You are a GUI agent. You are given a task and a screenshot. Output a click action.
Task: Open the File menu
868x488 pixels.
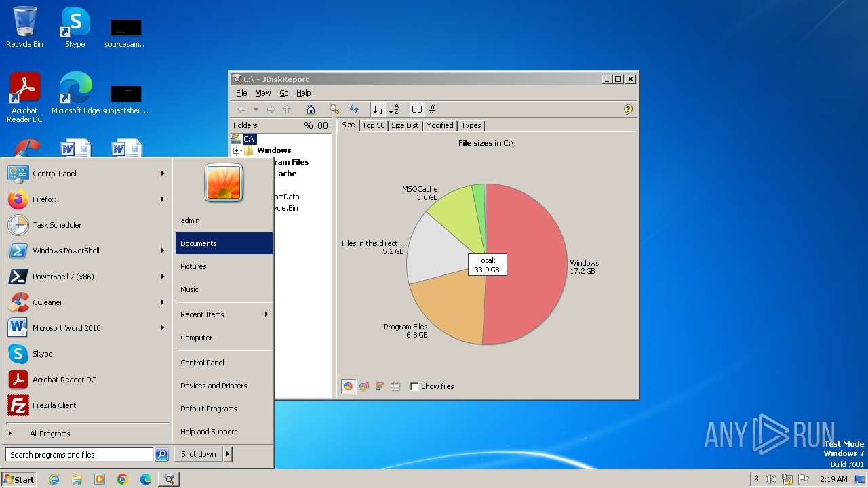pos(241,93)
